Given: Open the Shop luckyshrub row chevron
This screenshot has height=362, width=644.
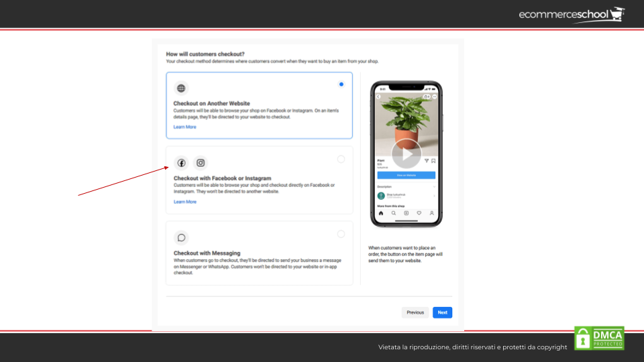Looking at the screenshot, I should tap(433, 196).
